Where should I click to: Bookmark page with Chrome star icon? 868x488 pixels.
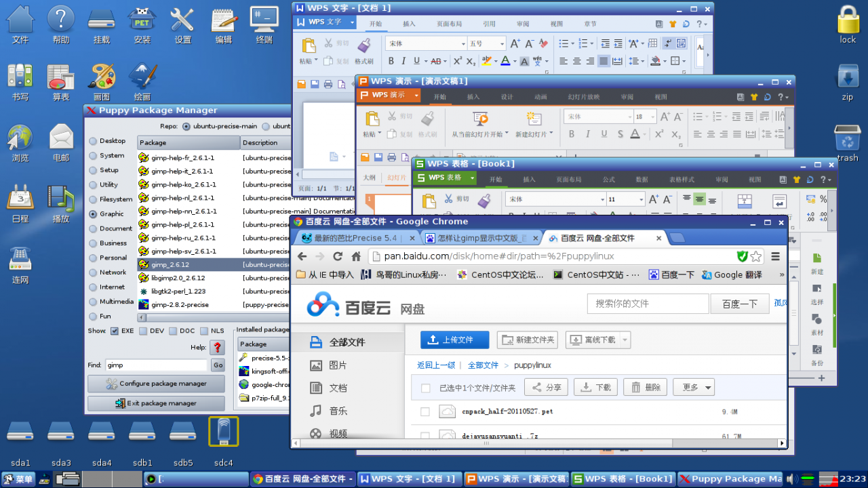[x=755, y=256]
